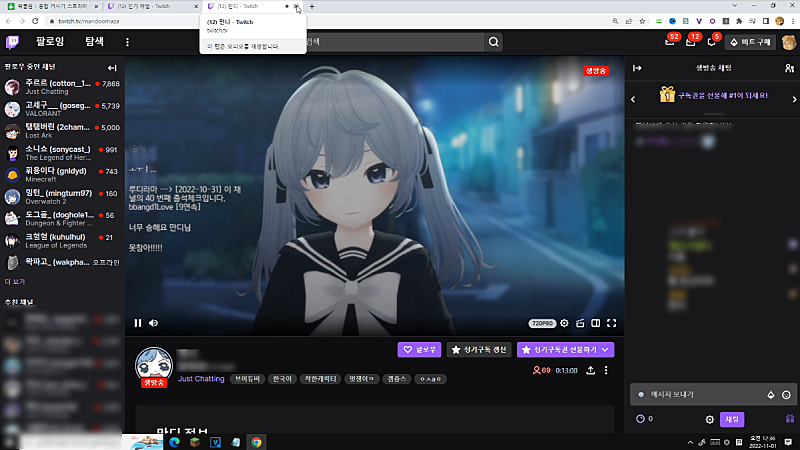Click the chat message input field
Image resolution: width=800 pixels, height=450 pixels.
coord(700,394)
